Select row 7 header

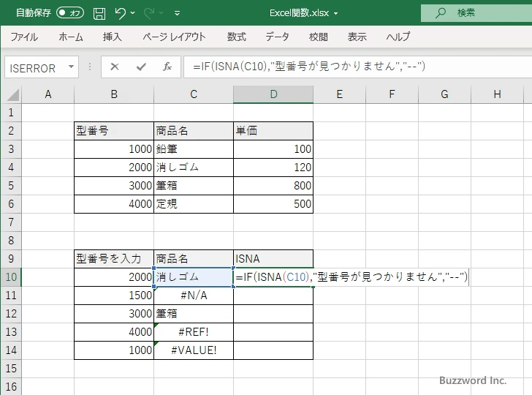coord(11,222)
